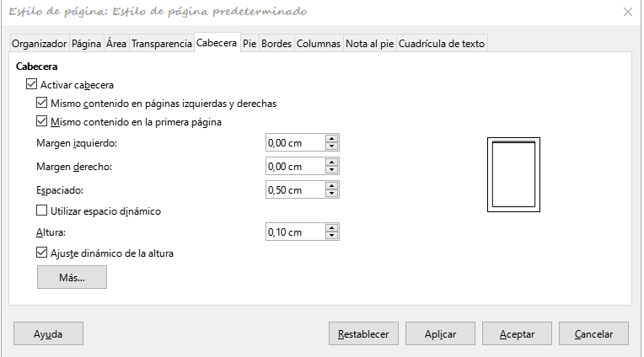Click the Espaciado value field
Image resolution: width=644 pixels, height=357 pixels.
click(x=295, y=190)
